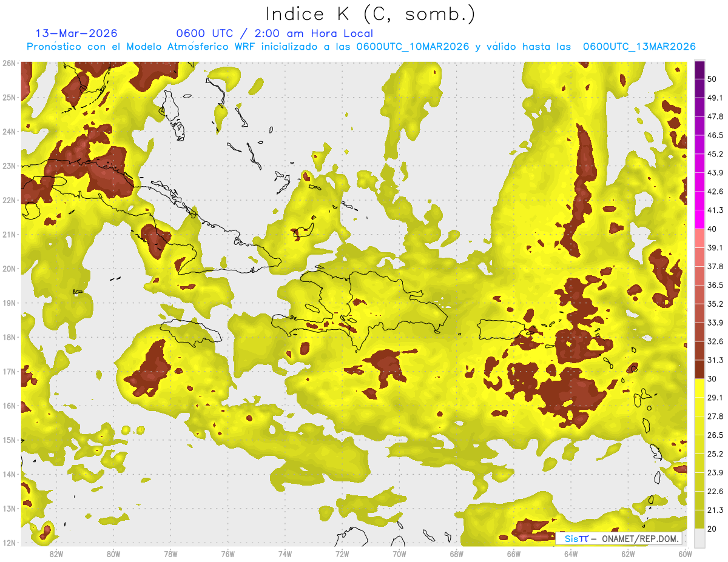Click the 25N latitude label

coord(8,98)
